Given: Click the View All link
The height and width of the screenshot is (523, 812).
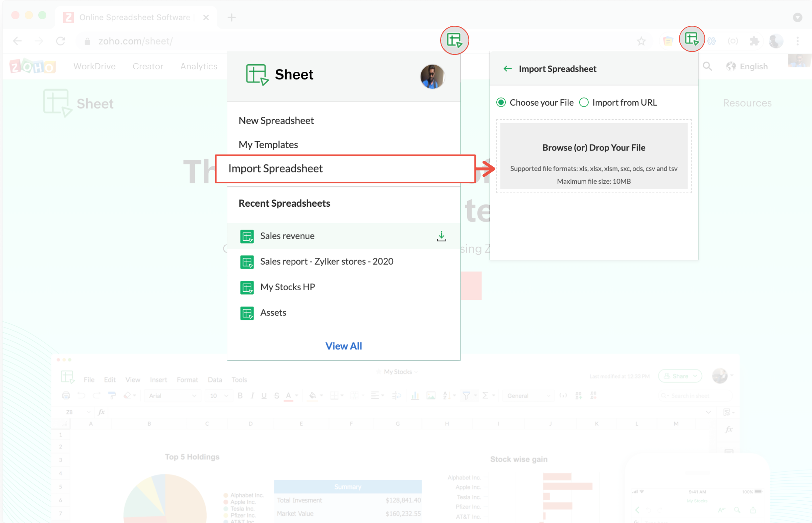Looking at the screenshot, I should 343,346.
